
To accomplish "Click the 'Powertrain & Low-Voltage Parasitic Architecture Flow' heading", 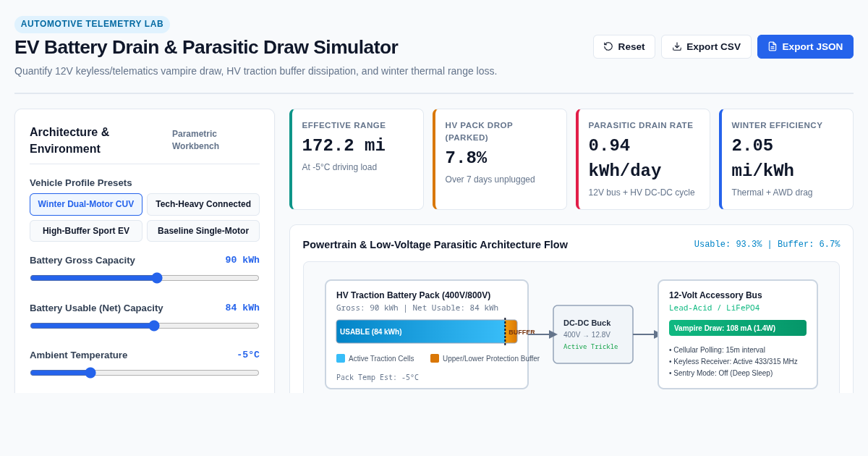I will click(435, 245).
